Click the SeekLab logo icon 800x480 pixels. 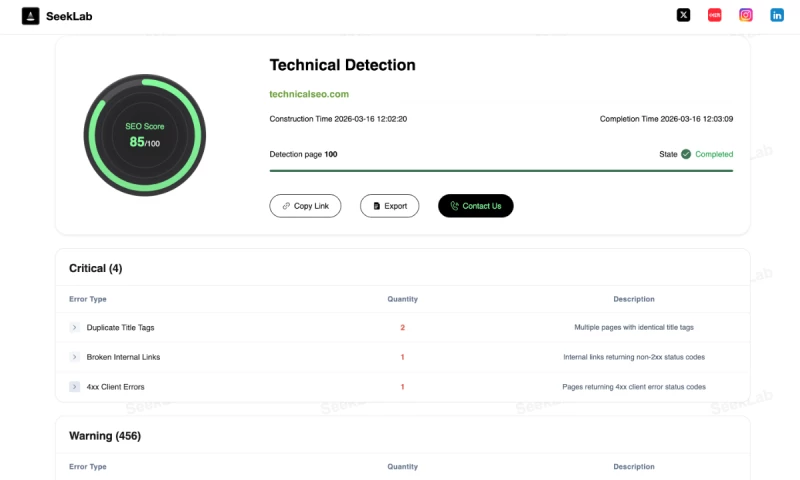[31, 16]
